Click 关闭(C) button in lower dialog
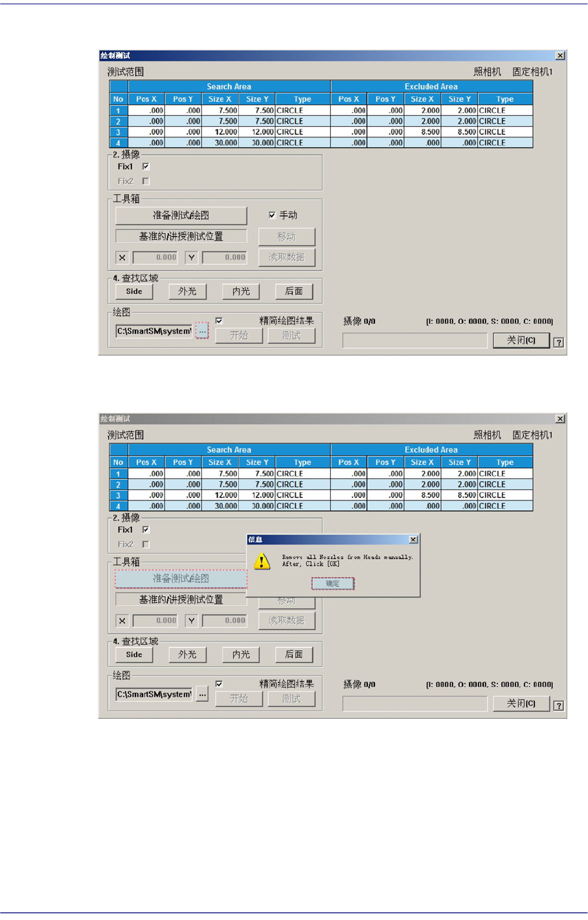This screenshot has height=920, width=588. point(521,704)
